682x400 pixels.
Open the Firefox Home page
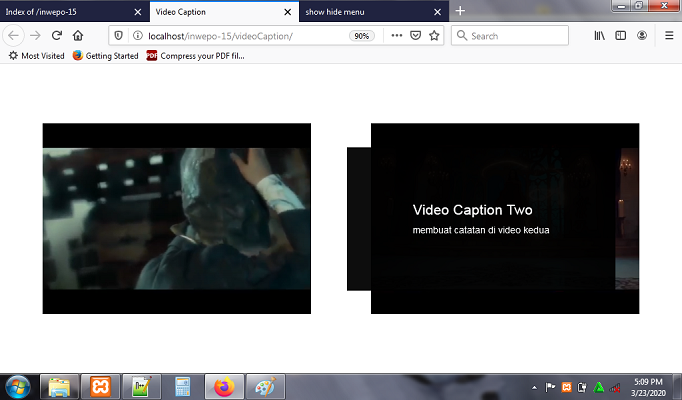point(78,36)
